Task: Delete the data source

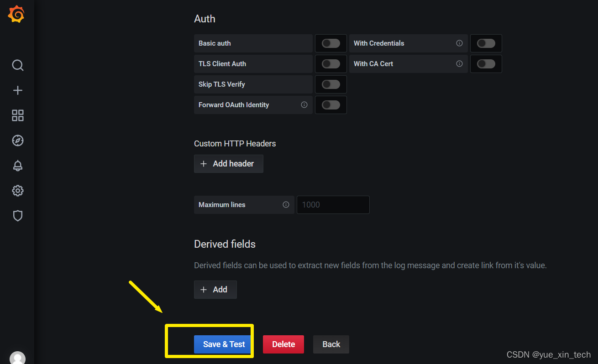Action: pyautogui.click(x=283, y=344)
